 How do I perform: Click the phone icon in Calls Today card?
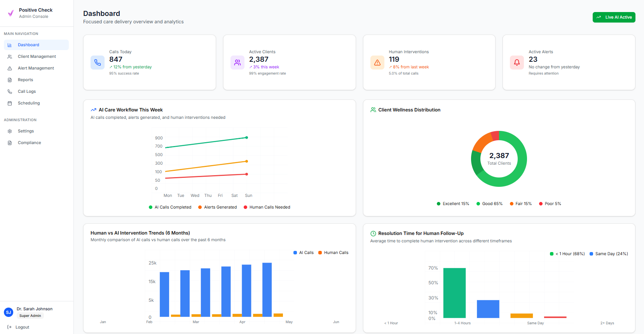pyautogui.click(x=98, y=63)
